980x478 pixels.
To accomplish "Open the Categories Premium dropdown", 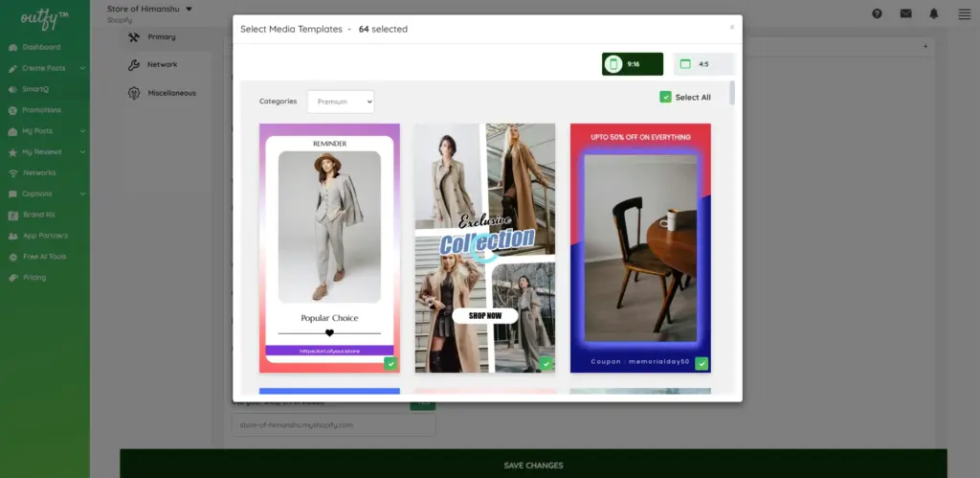I will click(340, 101).
